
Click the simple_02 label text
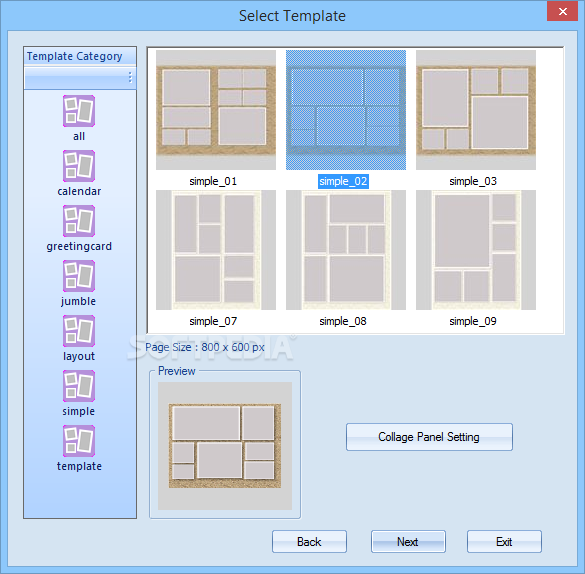343,181
